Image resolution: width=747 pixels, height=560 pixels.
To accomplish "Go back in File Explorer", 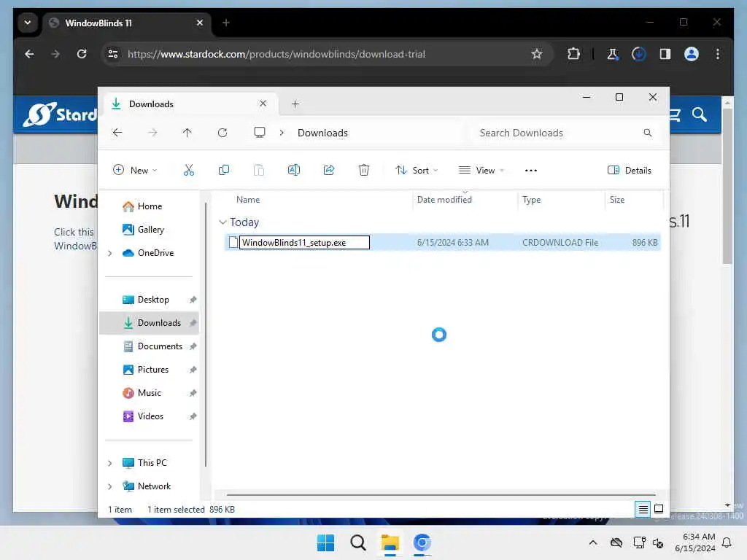I will point(117,133).
